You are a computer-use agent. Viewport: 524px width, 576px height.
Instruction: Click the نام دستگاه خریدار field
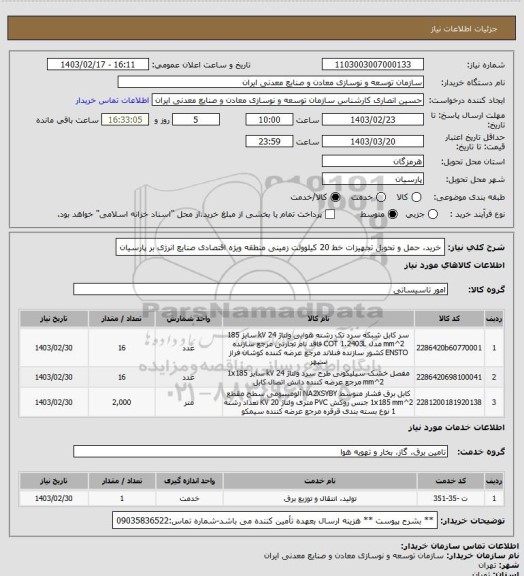tap(270, 82)
